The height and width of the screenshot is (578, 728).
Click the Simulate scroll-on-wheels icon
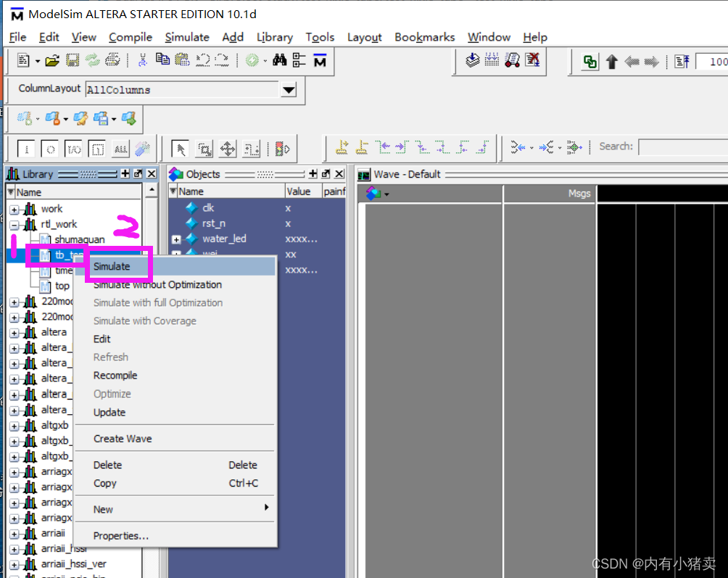click(x=512, y=60)
